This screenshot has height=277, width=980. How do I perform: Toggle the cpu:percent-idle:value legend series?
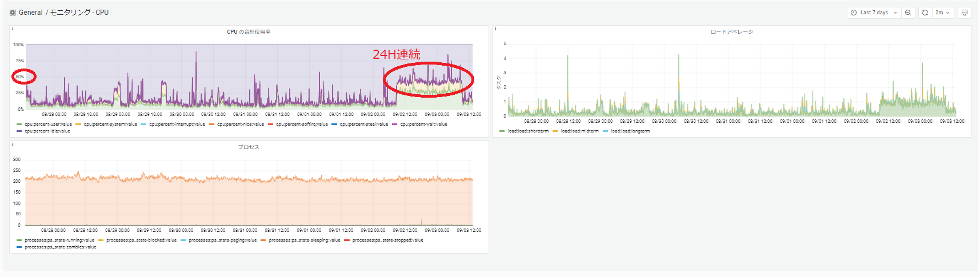click(x=47, y=131)
